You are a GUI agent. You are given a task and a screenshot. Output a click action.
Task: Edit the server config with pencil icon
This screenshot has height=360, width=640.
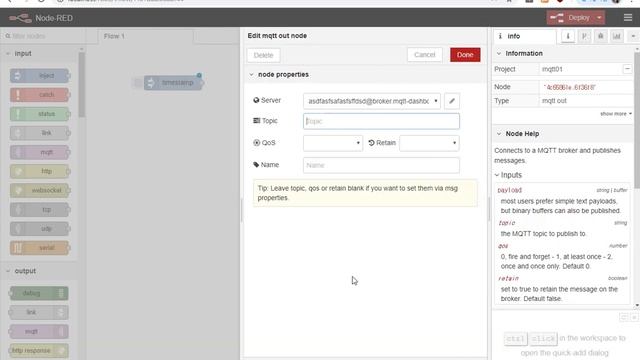(x=452, y=101)
